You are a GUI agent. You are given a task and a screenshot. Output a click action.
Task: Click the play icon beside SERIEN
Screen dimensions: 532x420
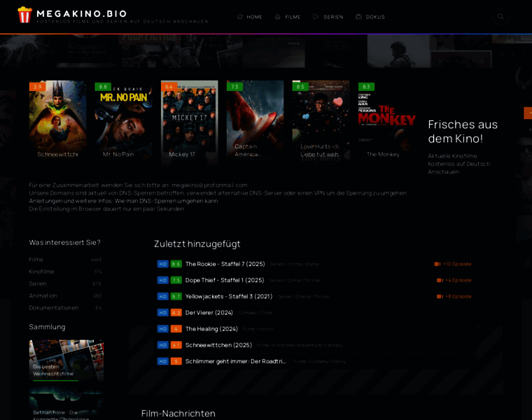pyautogui.click(x=316, y=17)
